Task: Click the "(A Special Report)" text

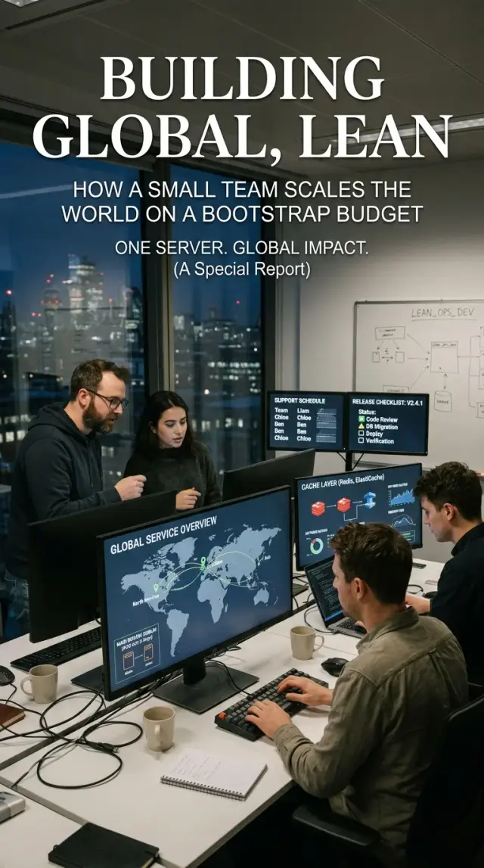Action: pos(242,269)
